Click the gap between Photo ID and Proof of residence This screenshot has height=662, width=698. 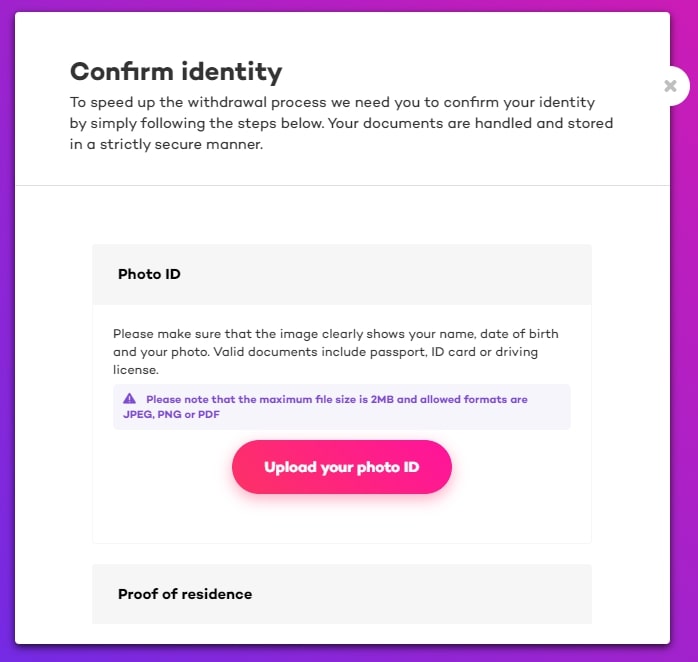[x=342, y=554]
